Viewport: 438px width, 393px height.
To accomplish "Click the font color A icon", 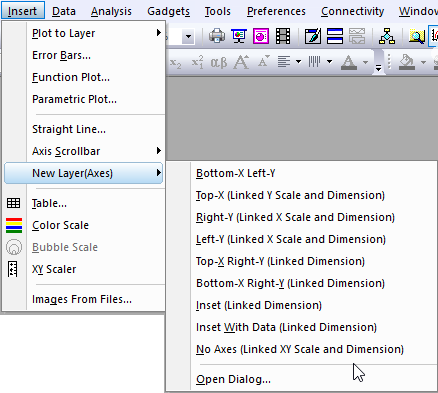I will coord(349,62).
